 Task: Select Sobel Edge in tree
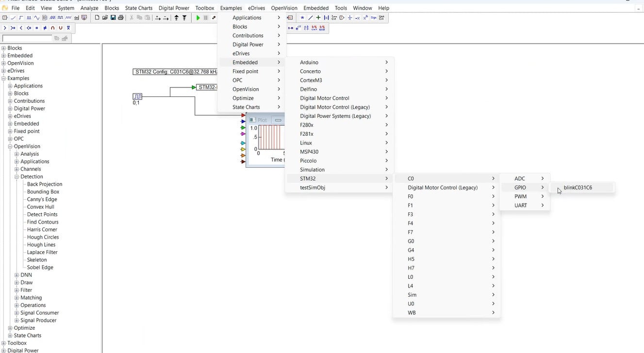pyautogui.click(x=40, y=267)
